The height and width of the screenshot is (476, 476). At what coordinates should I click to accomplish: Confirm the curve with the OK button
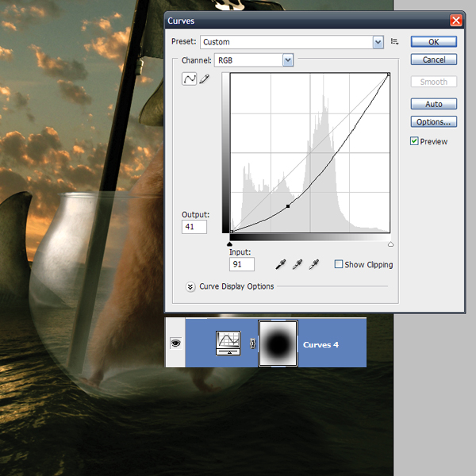pyautogui.click(x=433, y=42)
